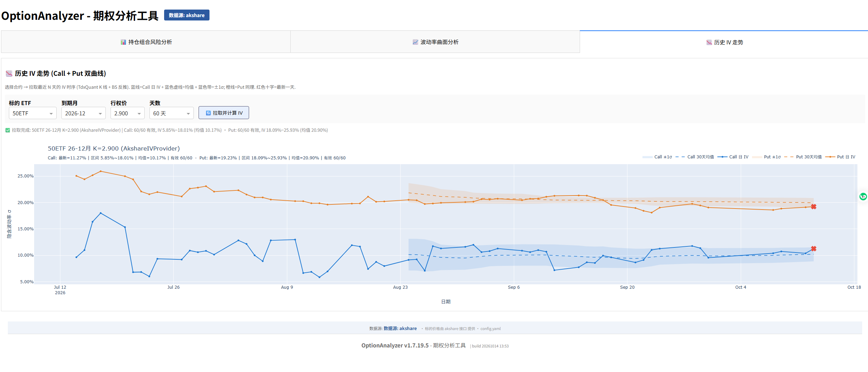Click the bar chart icon on 持仓组合风险分析 tab
The height and width of the screenshot is (372, 868).
tap(123, 42)
